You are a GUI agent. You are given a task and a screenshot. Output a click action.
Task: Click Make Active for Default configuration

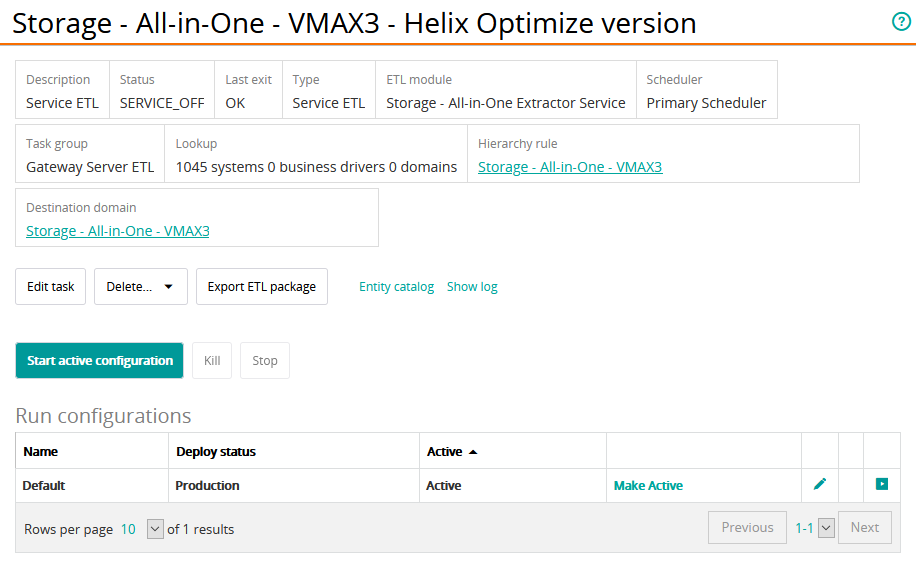[x=648, y=485]
